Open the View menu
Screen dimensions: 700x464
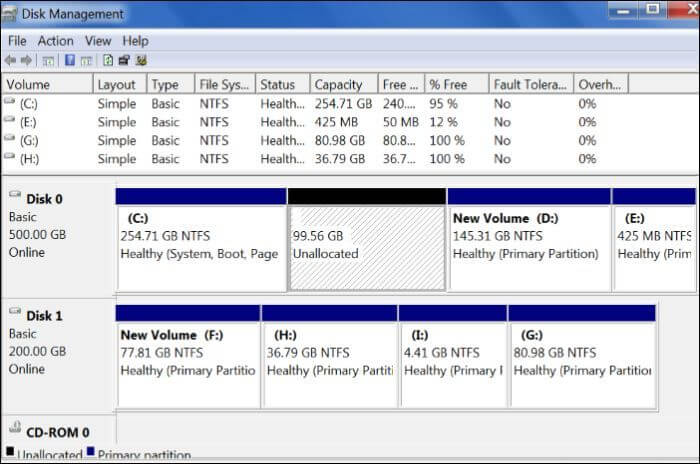[98, 41]
